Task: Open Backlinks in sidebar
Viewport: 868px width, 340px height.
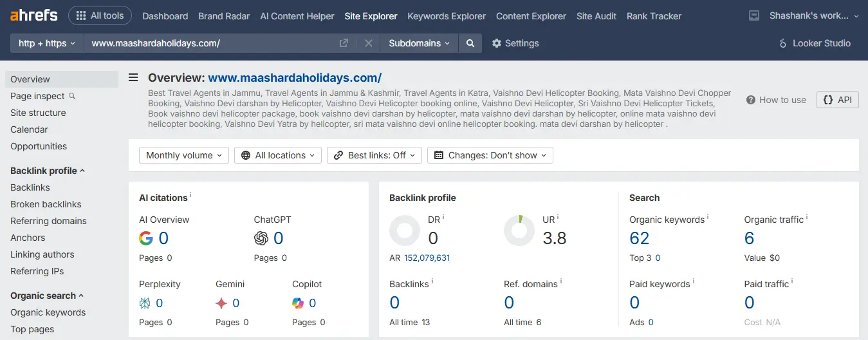Action: pyautogui.click(x=30, y=187)
